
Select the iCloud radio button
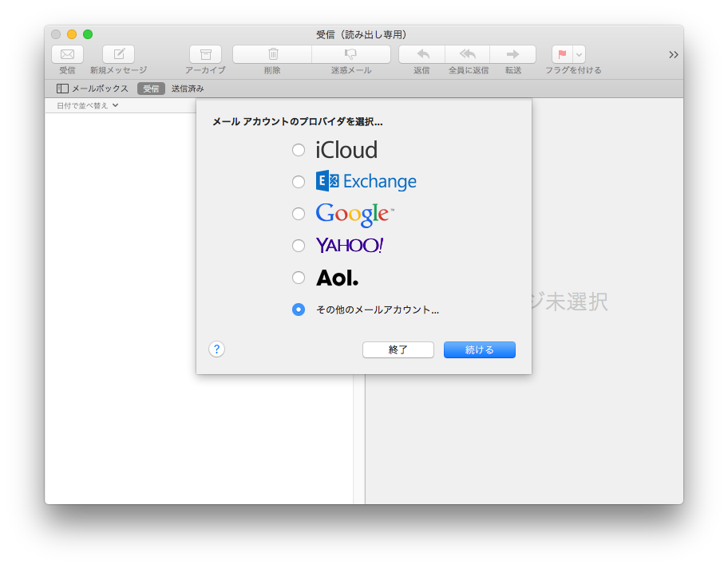tap(299, 150)
